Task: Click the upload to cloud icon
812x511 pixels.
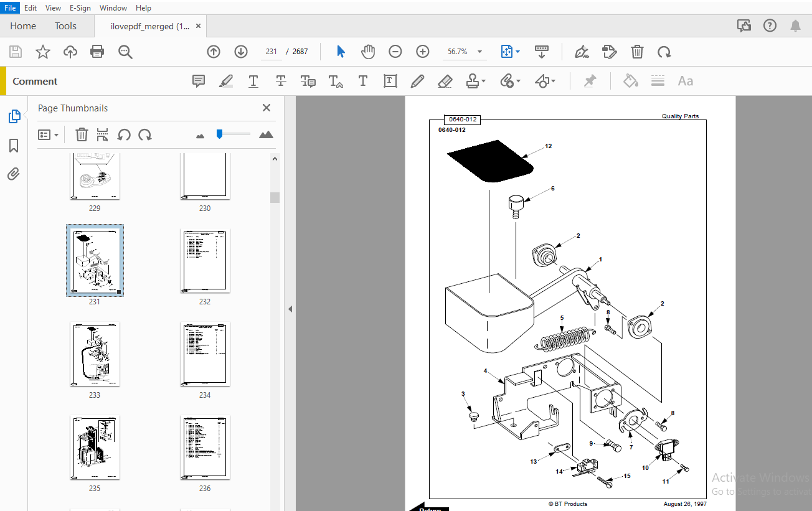Action: pos(70,52)
